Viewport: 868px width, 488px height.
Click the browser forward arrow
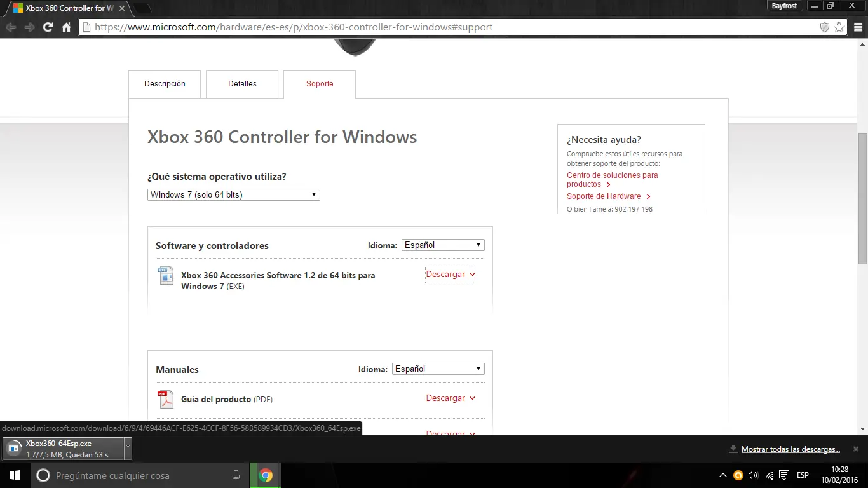[x=29, y=27]
